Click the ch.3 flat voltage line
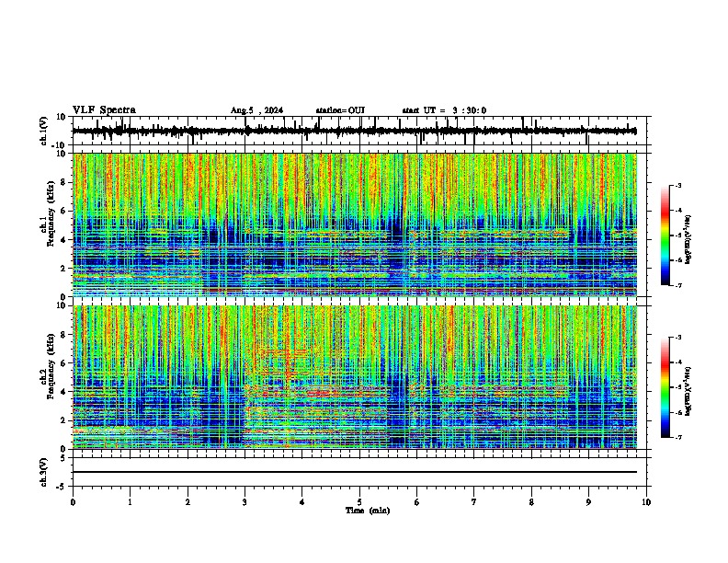The image size is (728, 563). 354,472
